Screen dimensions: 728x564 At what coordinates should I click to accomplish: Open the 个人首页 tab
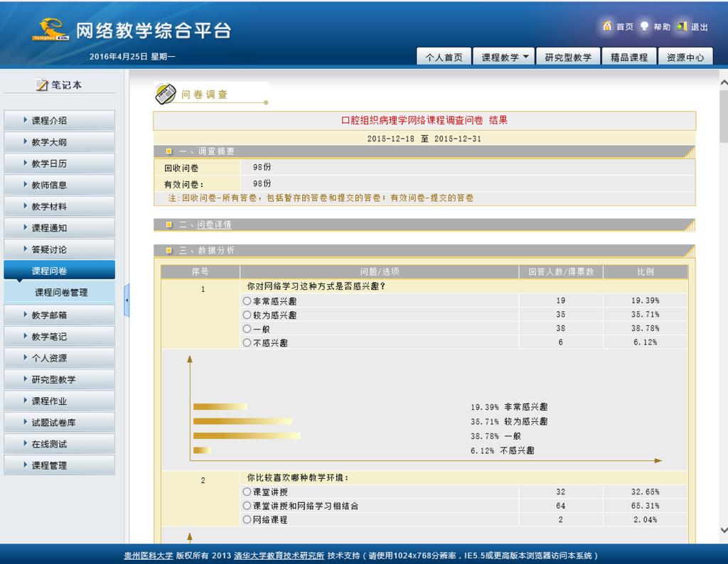pyautogui.click(x=444, y=57)
